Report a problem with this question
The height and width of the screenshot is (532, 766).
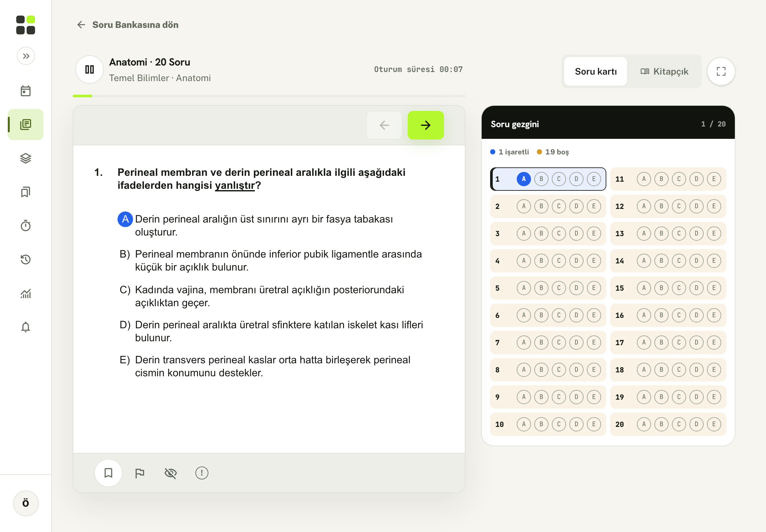point(202,473)
